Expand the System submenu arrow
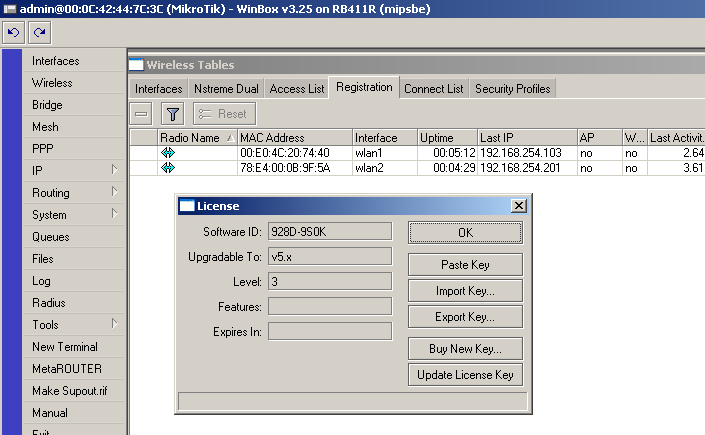705x435 pixels. pyautogui.click(x=114, y=214)
